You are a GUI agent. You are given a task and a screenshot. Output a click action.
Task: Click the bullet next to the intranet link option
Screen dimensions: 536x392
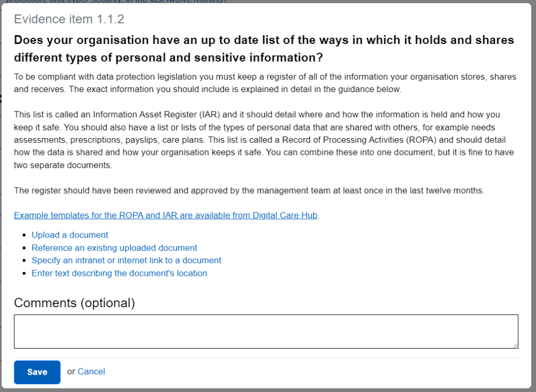(x=25, y=260)
